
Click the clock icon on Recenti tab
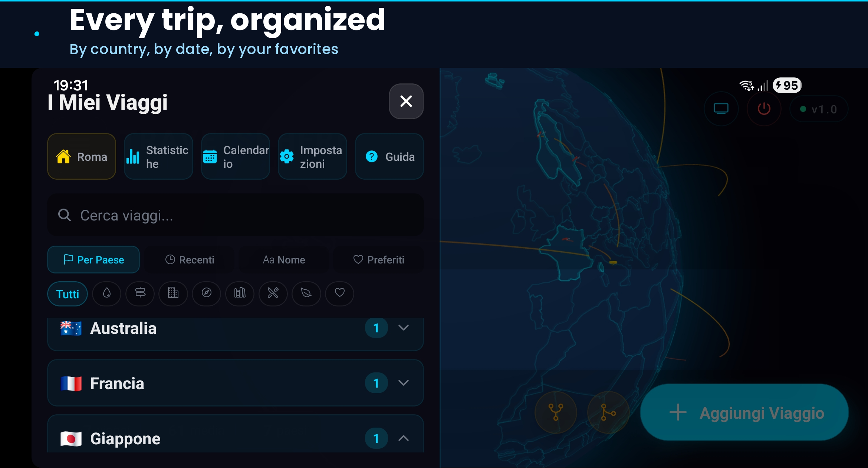coord(170,259)
